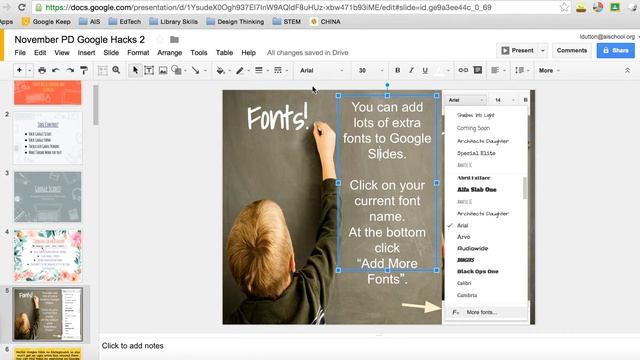This screenshot has height=360, width=640.
Task: Open the text Align dropdown
Action: pos(498,70)
